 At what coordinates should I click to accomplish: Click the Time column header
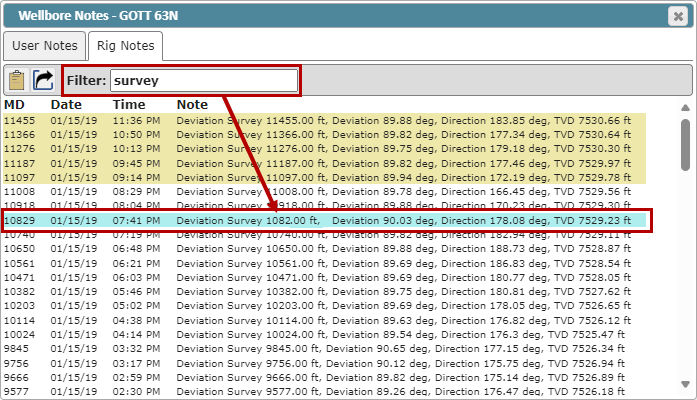[129, 104]
